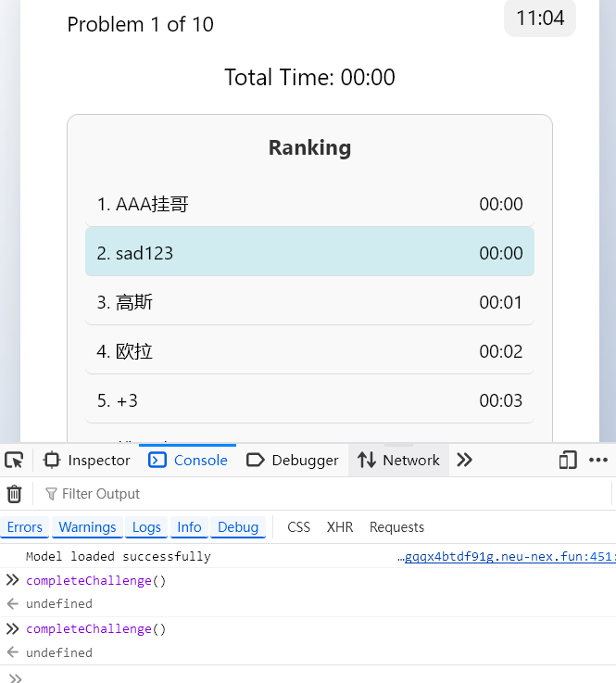Enable the XHR filter
The width and height of the screenshot is (616, 683).
[340, 527]
